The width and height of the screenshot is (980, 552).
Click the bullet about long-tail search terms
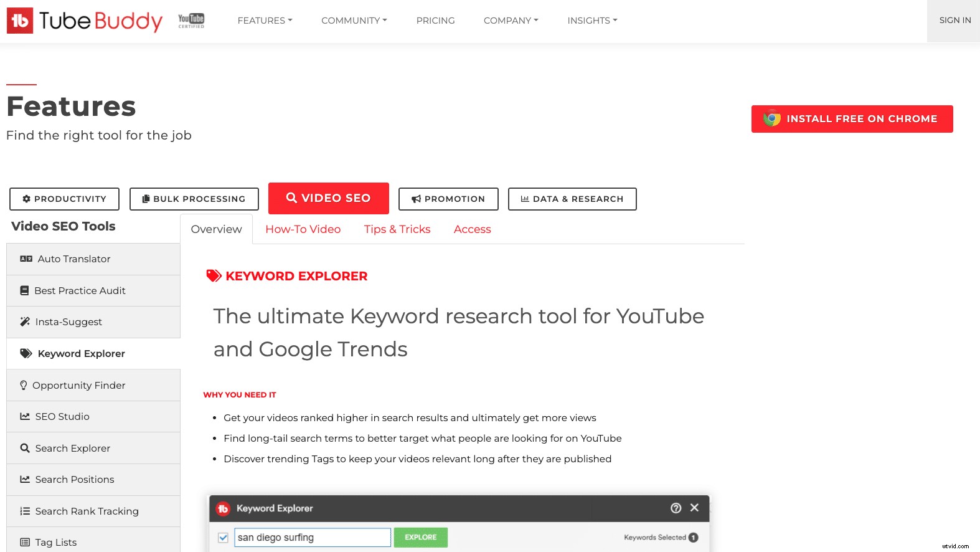click(423, 439)
